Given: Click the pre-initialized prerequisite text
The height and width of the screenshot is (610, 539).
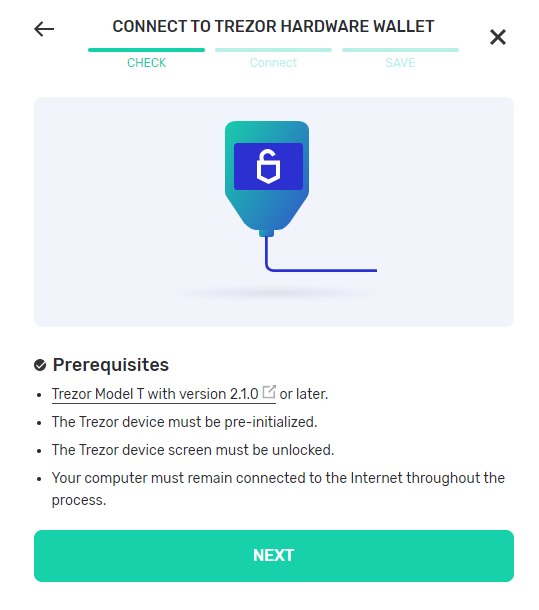Looking at the screenshot, I should click(x=184, y=422).
